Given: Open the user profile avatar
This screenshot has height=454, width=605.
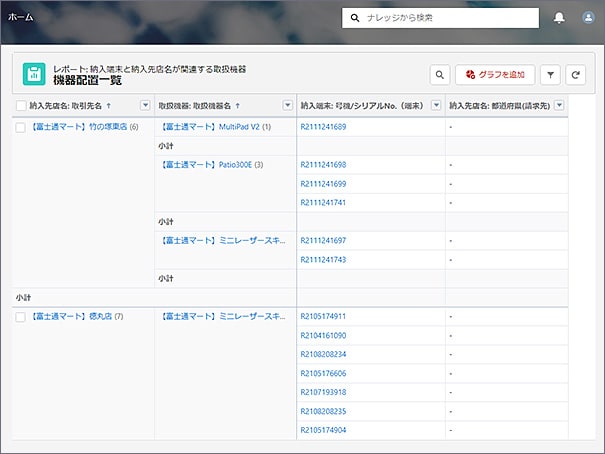Looking at the screenshot, I should click(587, 17).
